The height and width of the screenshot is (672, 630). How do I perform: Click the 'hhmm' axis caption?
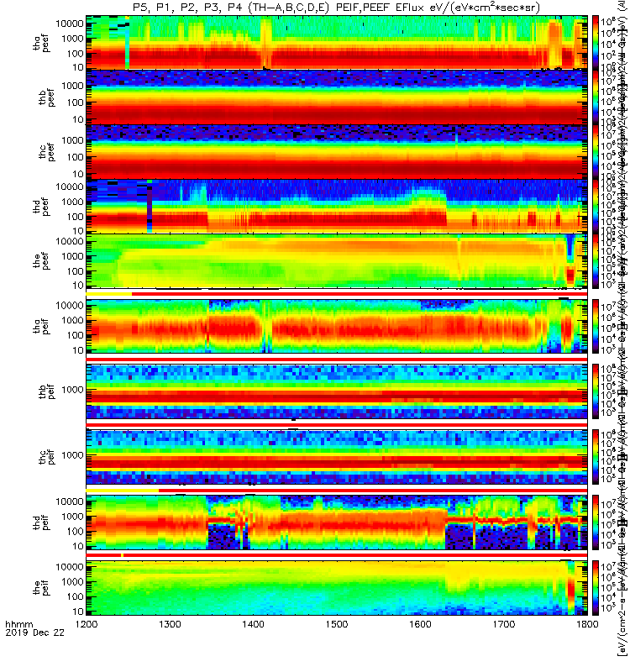[18, 624]
